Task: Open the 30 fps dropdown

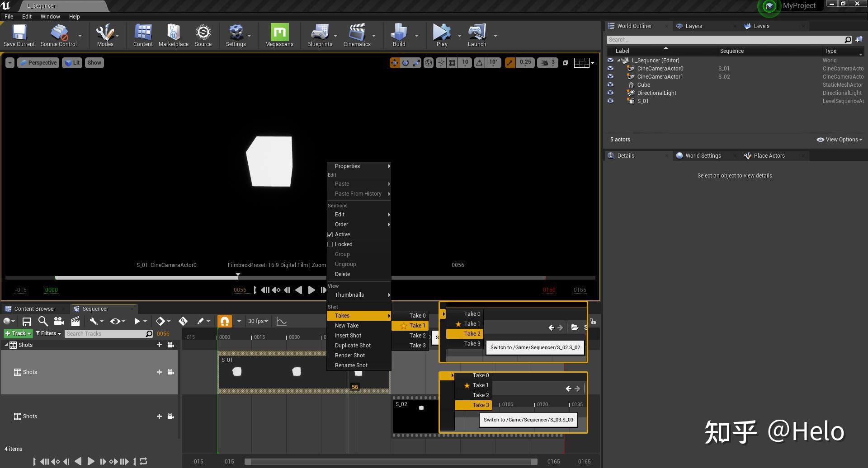Action: click(258, 321)
